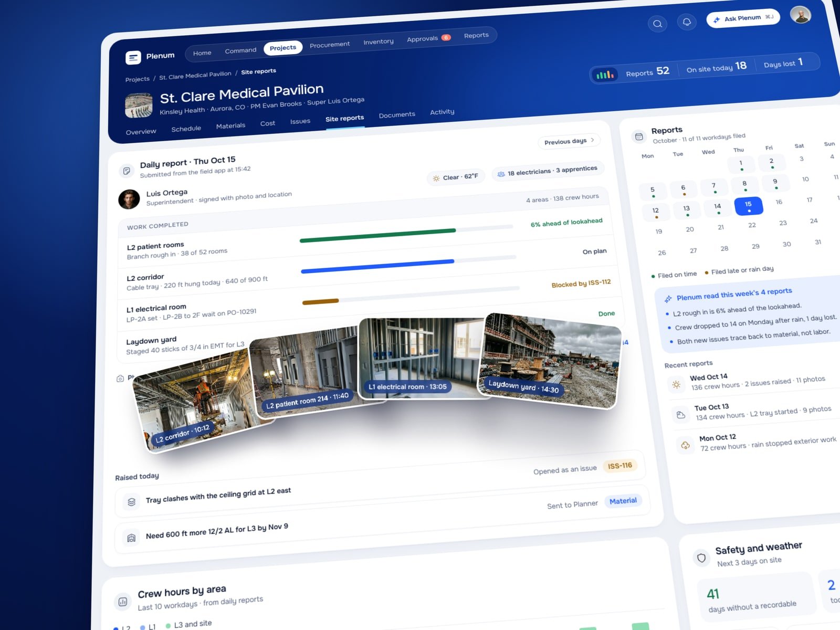Click the sparkle icon beside Plenum weekly summary
Image resolution: width=840 pixels, height=630 pixels.
668,299
